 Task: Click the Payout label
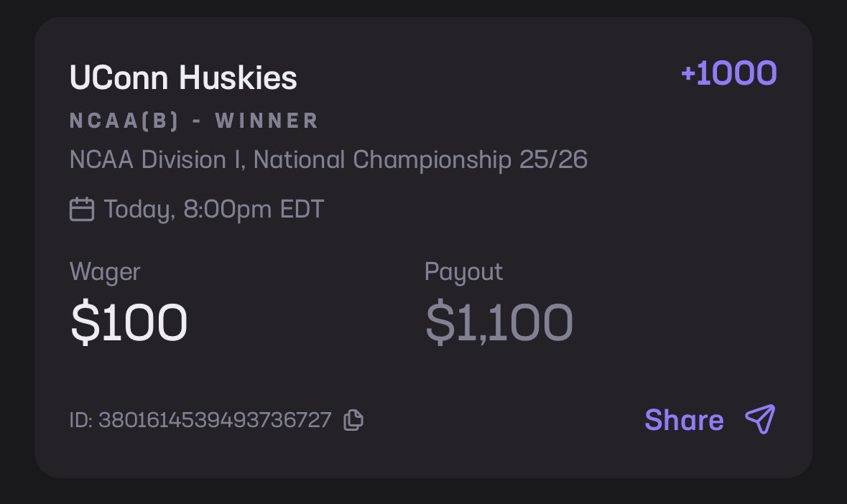point(463,271)
